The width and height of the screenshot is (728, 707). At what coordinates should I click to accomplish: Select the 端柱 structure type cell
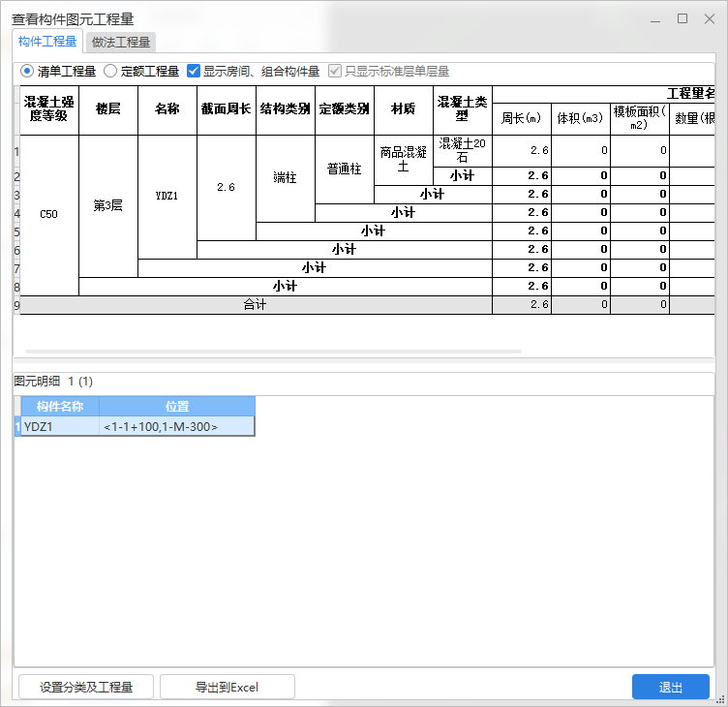[285, 178]
